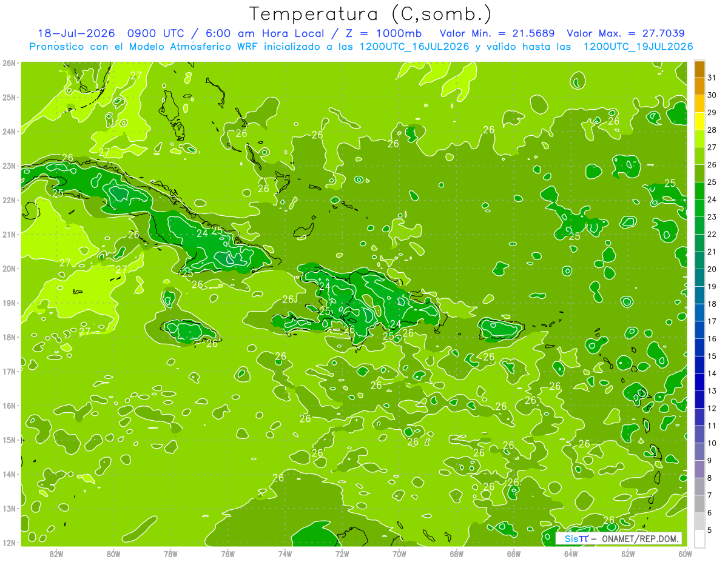Click the title "Temperatura (C,somb.)"

click(371, 15)
